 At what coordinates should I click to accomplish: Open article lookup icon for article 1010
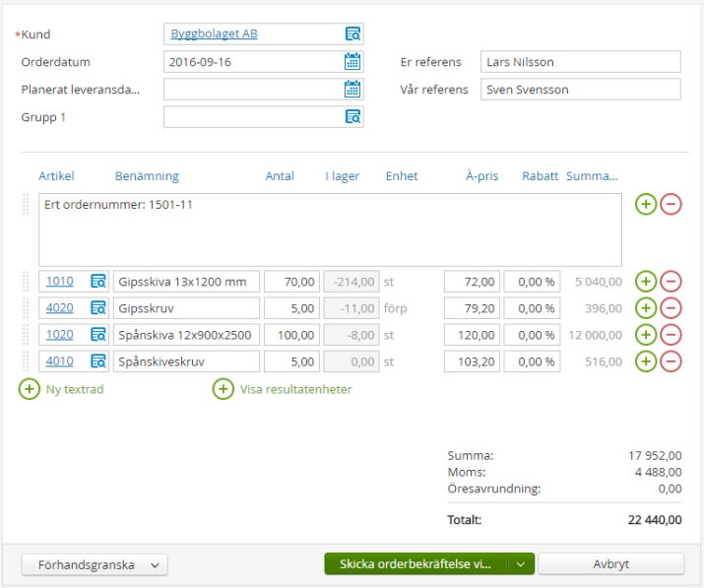(x=98, y=282)
